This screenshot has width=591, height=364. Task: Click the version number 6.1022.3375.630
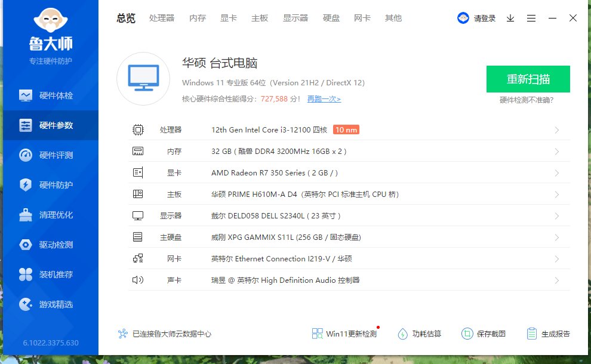[51, 343]
